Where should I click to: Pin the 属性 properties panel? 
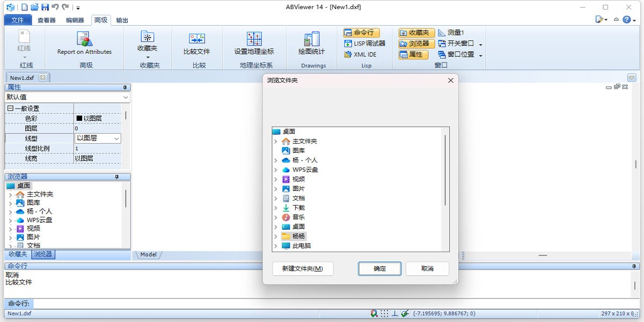[x=125, y=87]
